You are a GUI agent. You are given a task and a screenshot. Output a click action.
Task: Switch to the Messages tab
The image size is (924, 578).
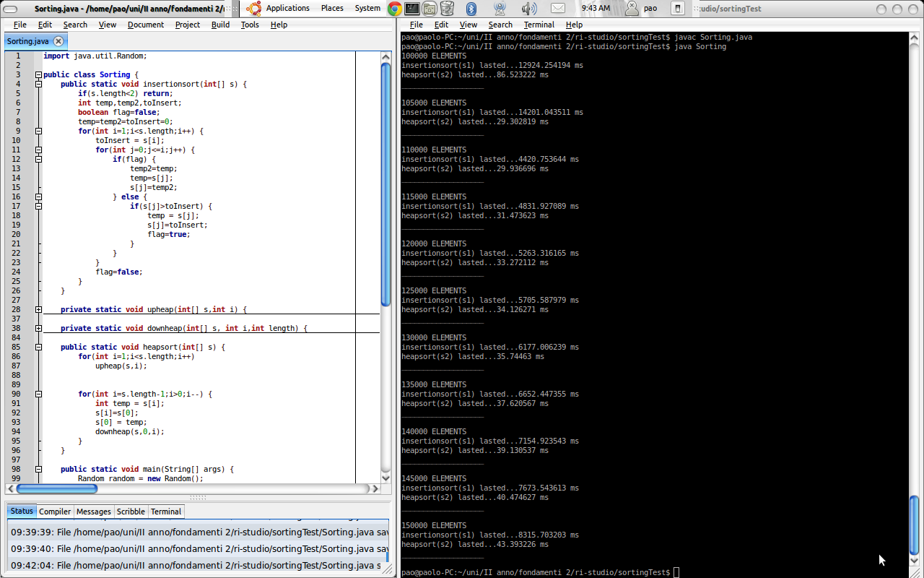(x=94, y=512)
